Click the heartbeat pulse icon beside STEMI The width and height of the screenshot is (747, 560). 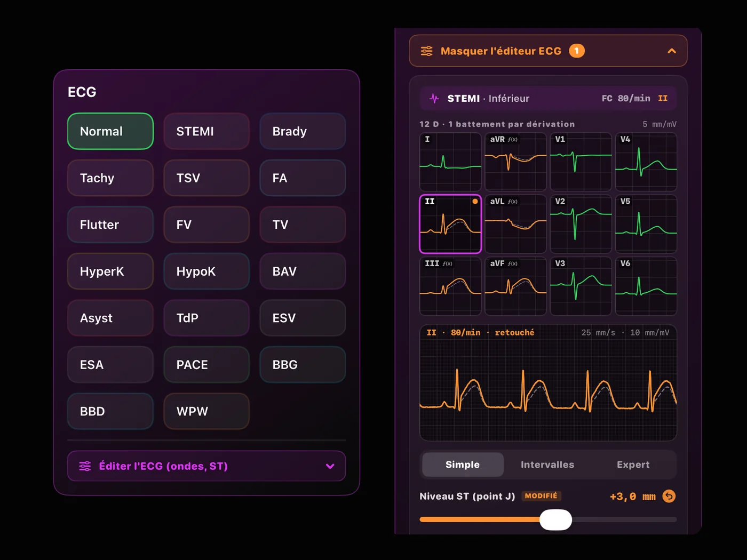(434, 98)
